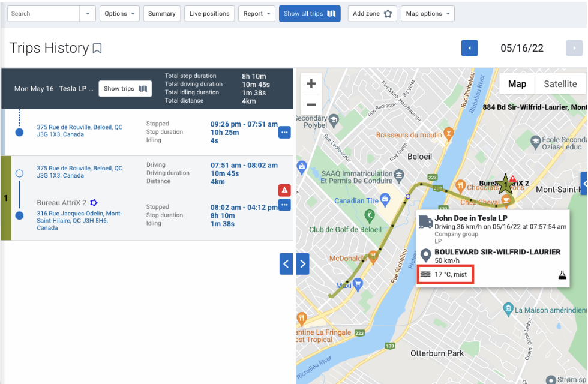Click the BOULEVARD SIR-WILFRID-LAURIER label in popup
This screenshot has height=384, width=588.
[497, 252]
